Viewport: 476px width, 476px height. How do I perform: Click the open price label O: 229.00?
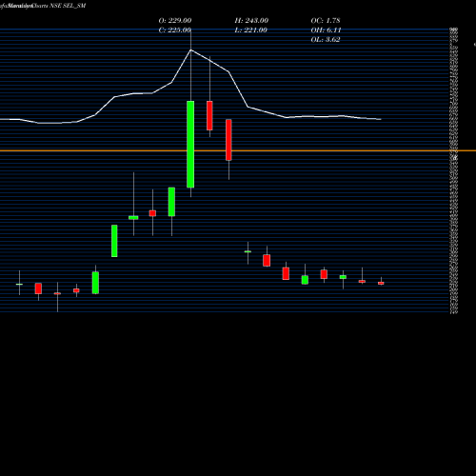pos(175,20)
